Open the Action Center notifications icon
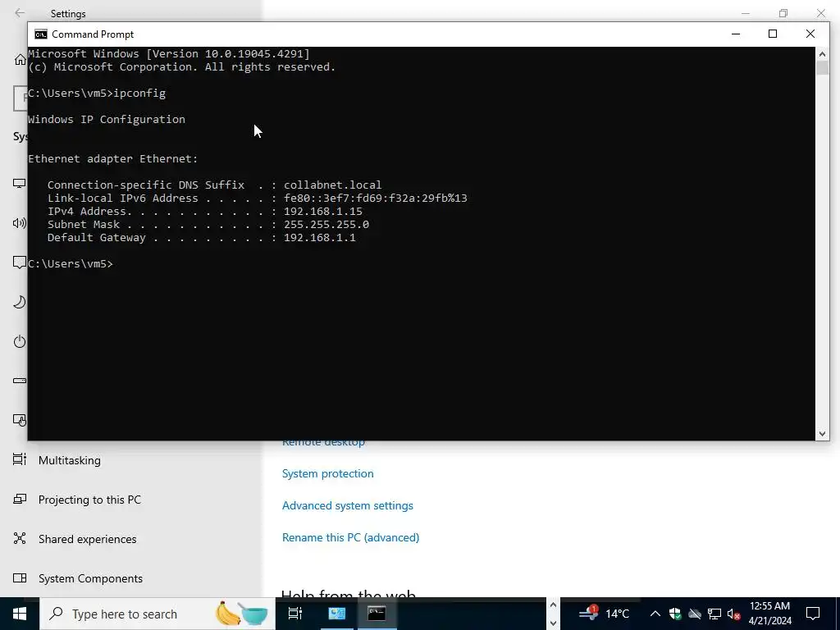The width and height of the screenshot is (840, 630). [x=813, y=614]
